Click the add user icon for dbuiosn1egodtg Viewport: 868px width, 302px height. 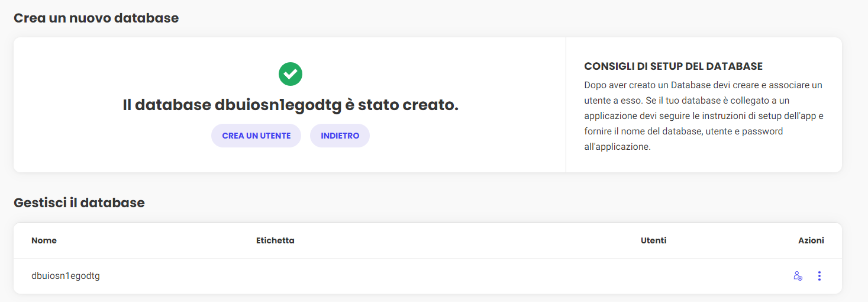(x=798, y=276)
